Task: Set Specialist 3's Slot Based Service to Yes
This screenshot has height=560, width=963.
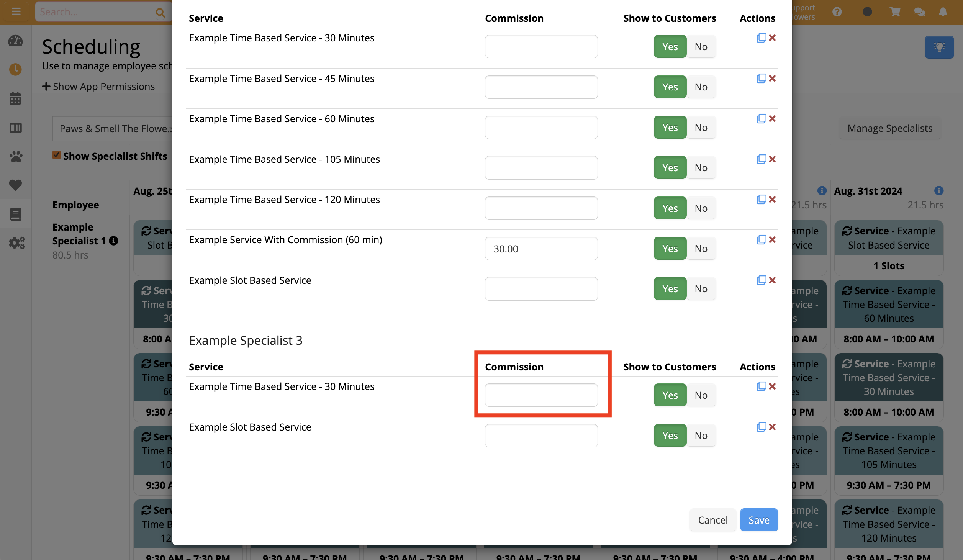Action: pos(670,436)
